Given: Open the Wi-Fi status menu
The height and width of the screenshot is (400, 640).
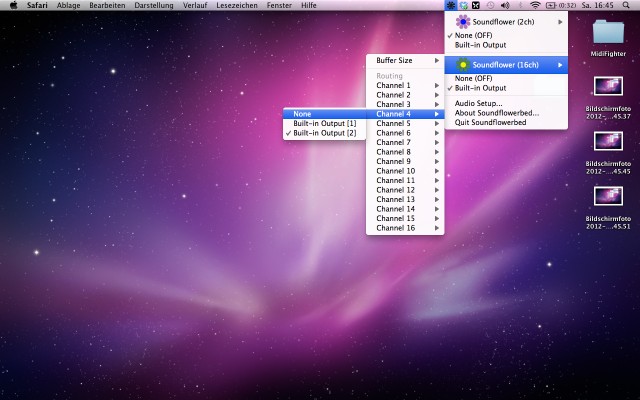Looking at the screenshot, I should tap(535, 5).
